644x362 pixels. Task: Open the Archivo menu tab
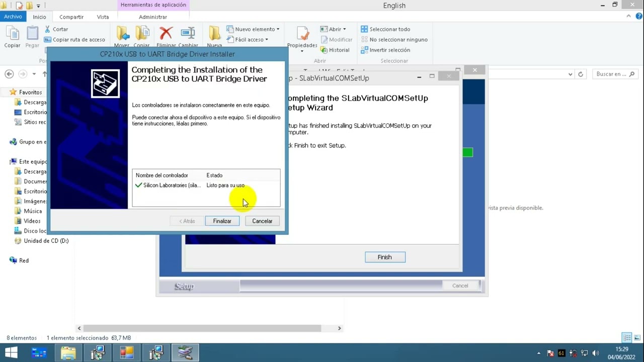coord(13,17)
